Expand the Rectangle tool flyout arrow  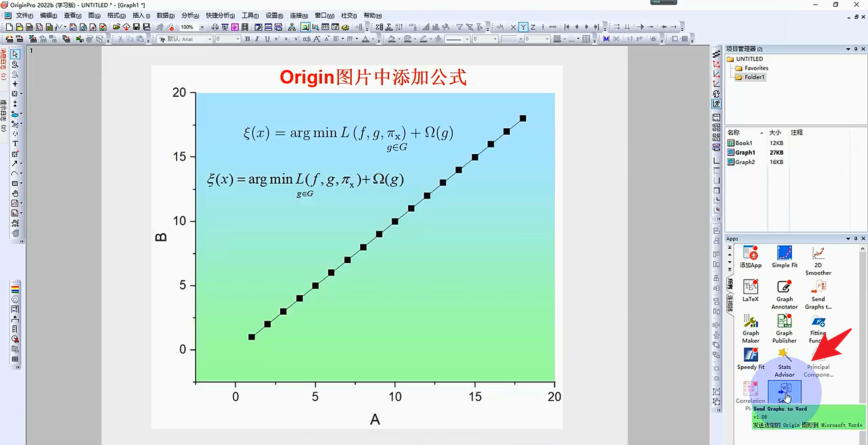click(x=21, y=184)
